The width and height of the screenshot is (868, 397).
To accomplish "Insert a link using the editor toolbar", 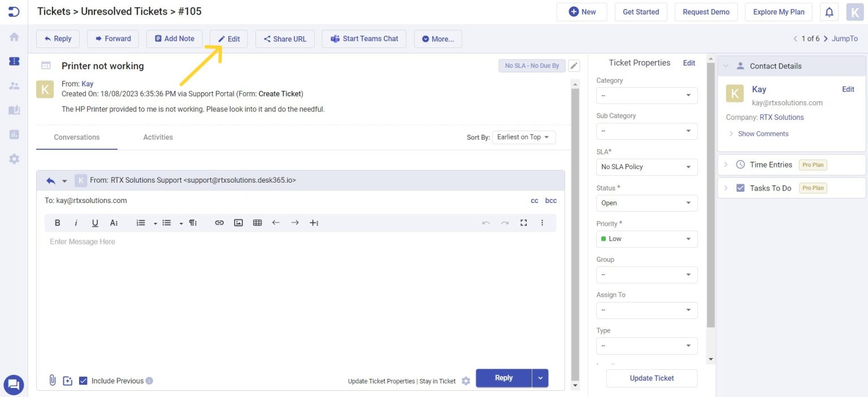I will [x=219, y=222].
